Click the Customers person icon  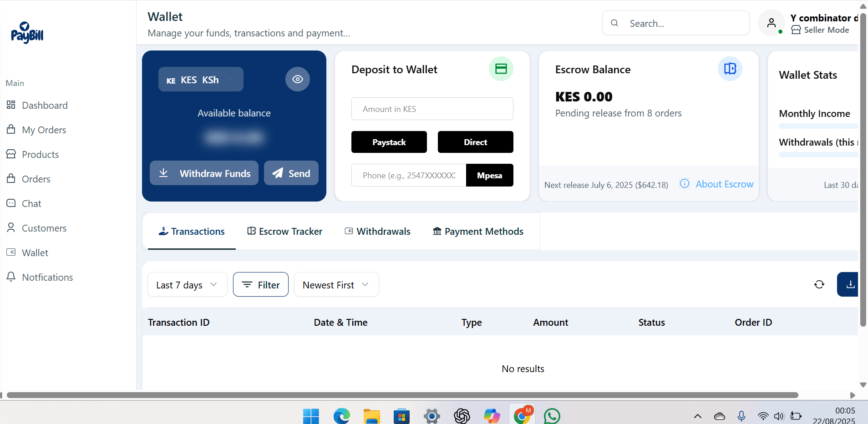[11, 227]
